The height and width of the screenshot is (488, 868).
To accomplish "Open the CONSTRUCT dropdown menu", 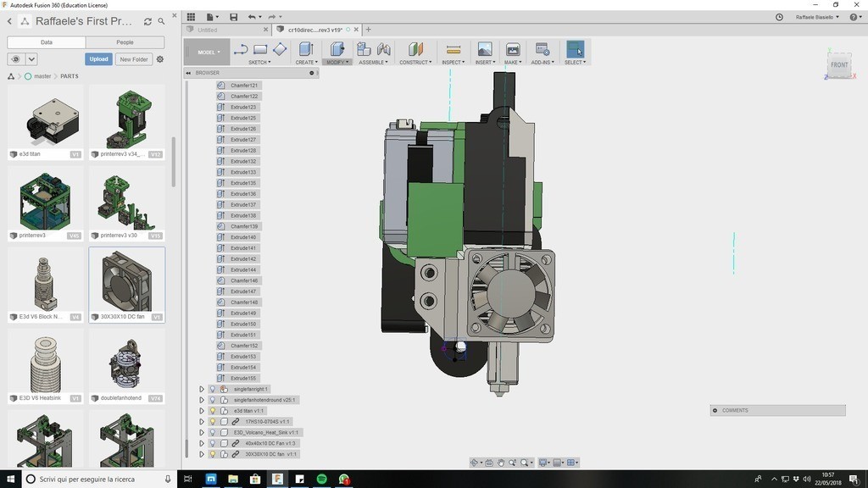I will [415, 63].
